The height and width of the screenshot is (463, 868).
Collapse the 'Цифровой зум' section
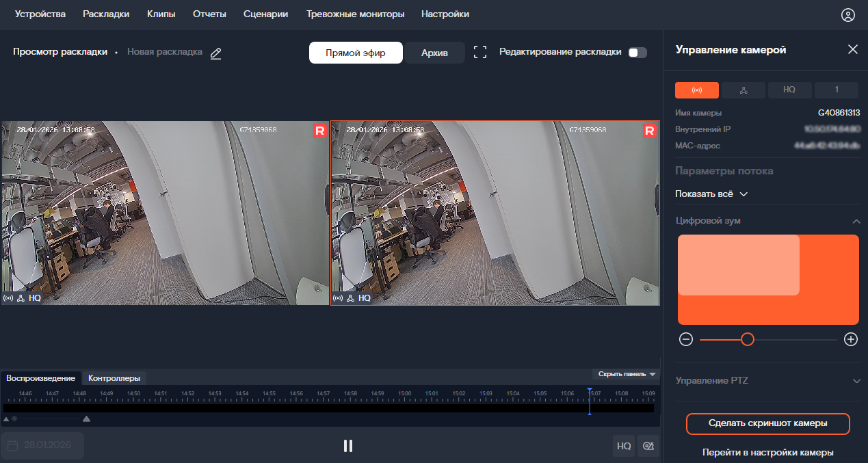pos(856,221)
